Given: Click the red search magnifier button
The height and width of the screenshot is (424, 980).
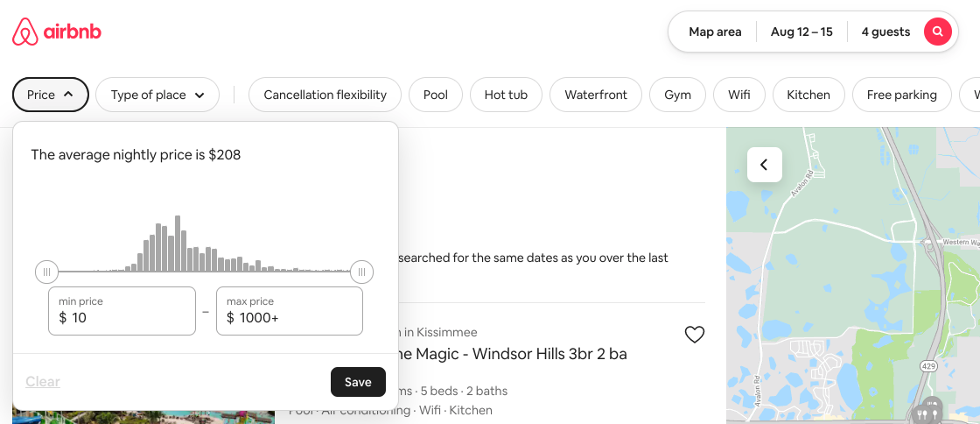Looking at the screenshot, I should pos(937,32).
